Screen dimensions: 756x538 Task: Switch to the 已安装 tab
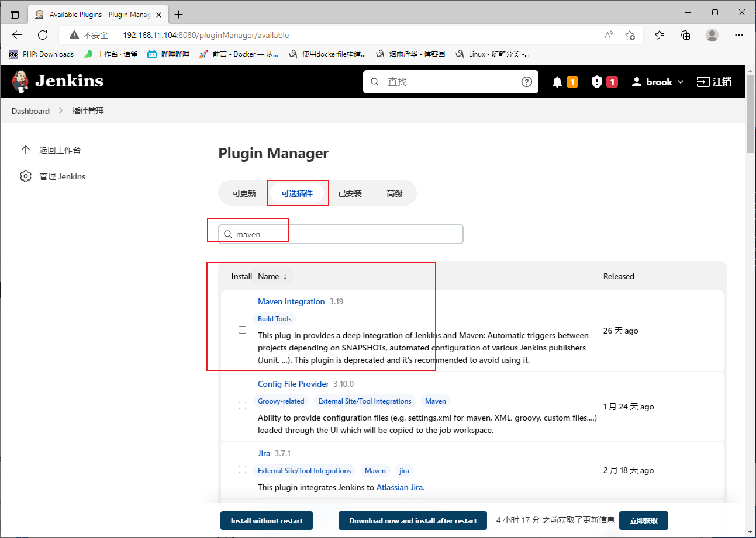click(350, 193)
